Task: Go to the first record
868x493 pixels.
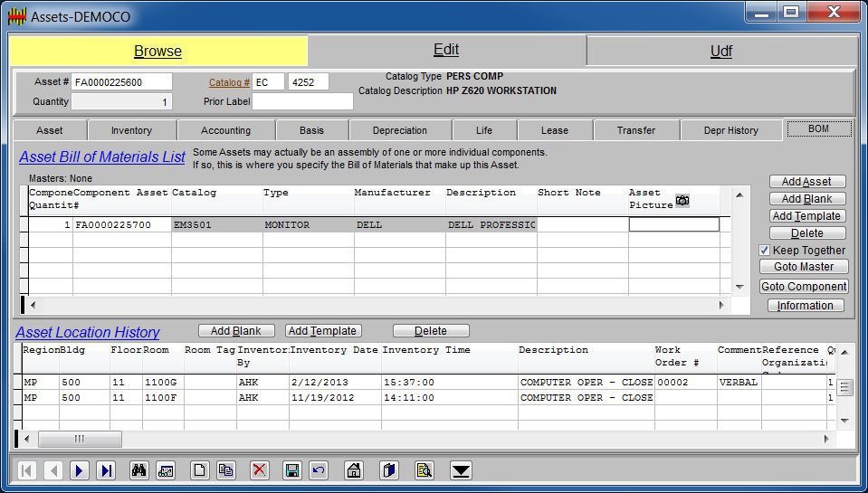Action: tap(26, 470)
